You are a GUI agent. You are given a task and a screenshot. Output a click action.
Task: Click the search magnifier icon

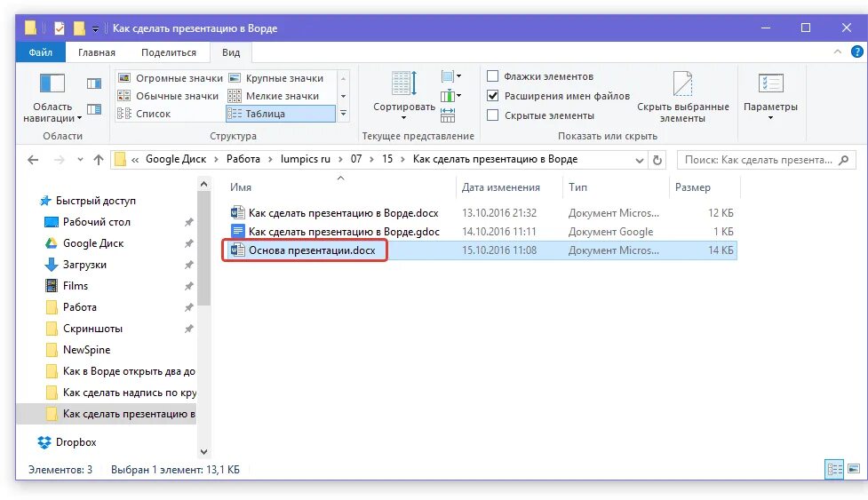coord(844,160)
